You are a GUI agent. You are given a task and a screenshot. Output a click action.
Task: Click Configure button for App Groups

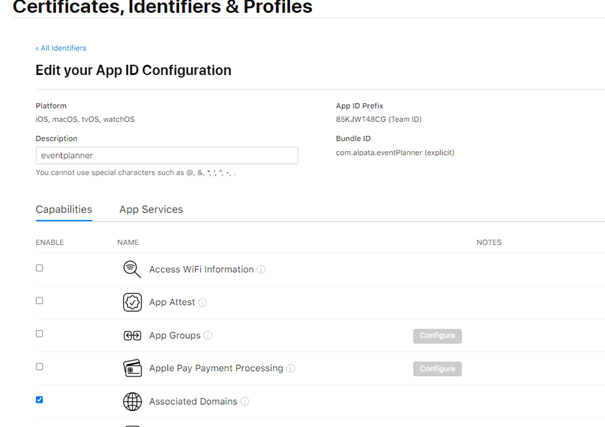pyautogui.click(x=437, y=336)
